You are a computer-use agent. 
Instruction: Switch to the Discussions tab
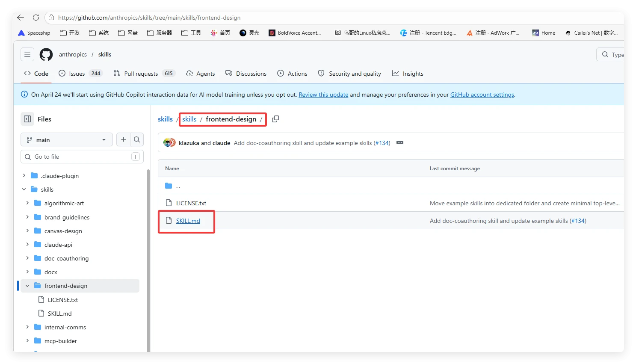click(246, 74)
